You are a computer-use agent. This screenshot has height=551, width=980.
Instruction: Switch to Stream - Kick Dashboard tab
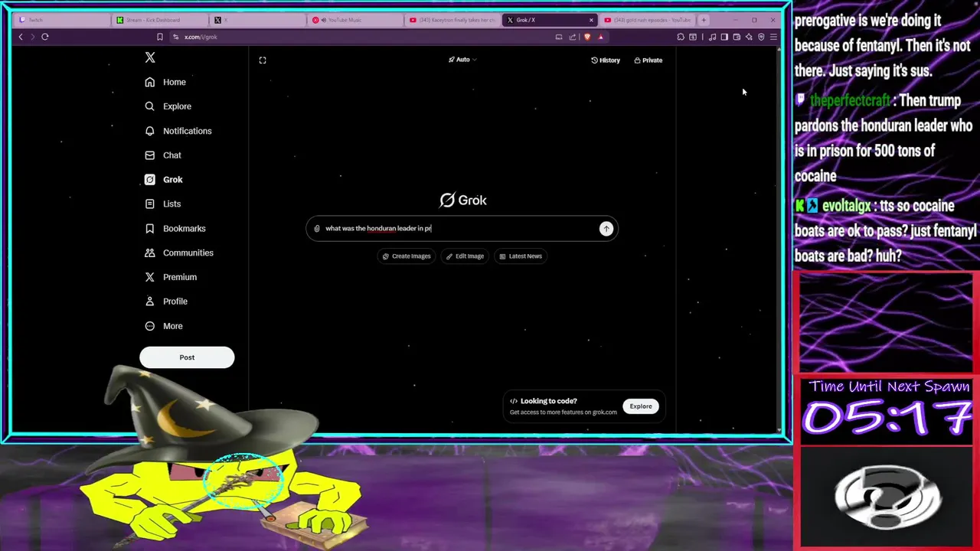coord(159,20)
